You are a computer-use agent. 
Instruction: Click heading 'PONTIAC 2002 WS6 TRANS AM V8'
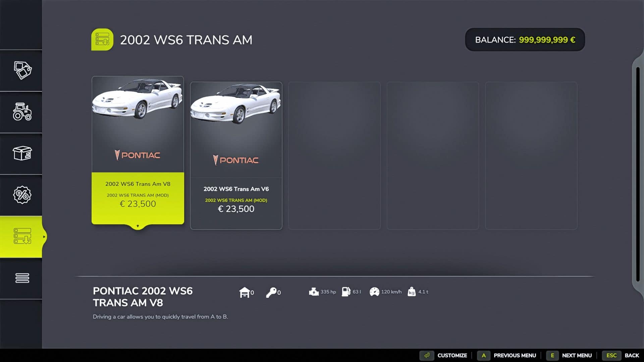pyautogui.click(x=143, y=297)
